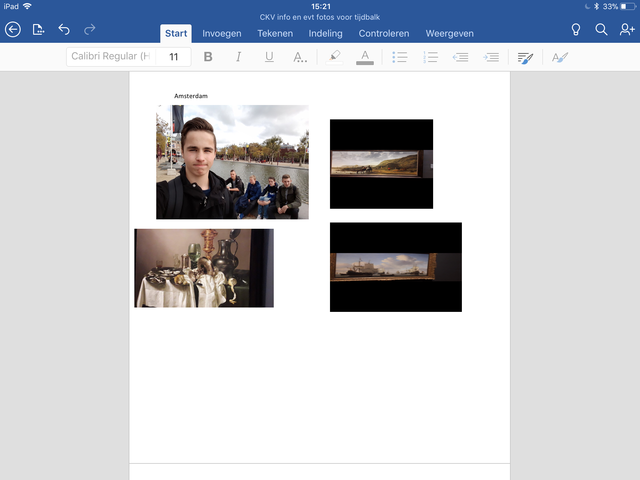This screenshot has height=480, width=640.
Task: Switch to the Tekenen tab
Action: point(275,33)
